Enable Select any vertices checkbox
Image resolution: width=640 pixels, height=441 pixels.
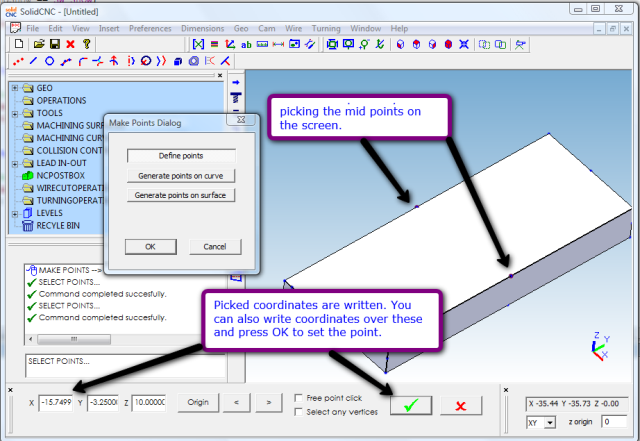pyautogui.click(x=302, y=411)
